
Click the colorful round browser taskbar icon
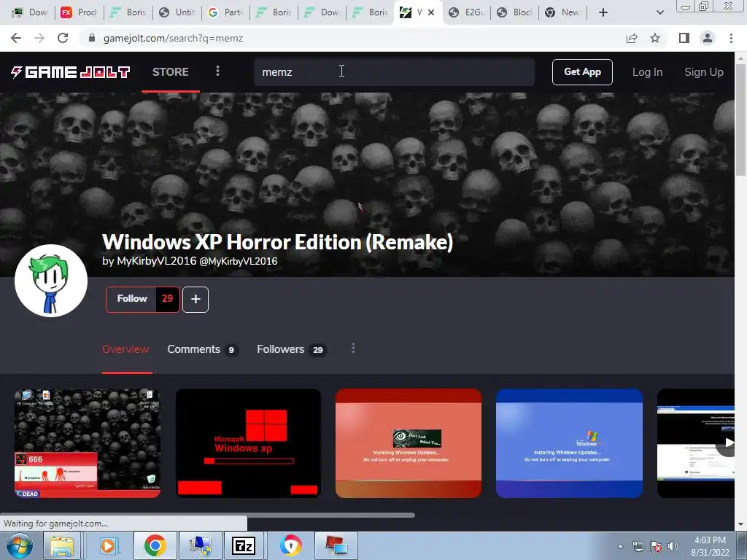tap(290, 545)
